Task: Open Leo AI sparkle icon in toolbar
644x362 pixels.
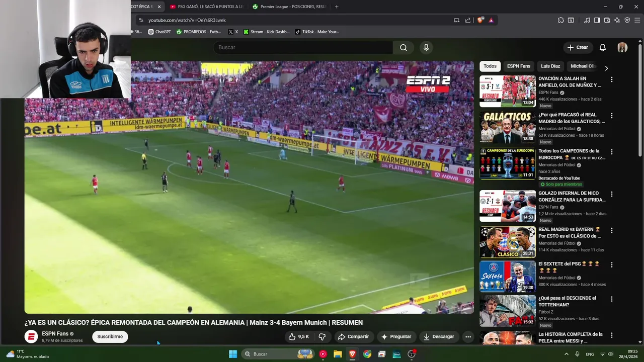Action: [x=617, y=20]
